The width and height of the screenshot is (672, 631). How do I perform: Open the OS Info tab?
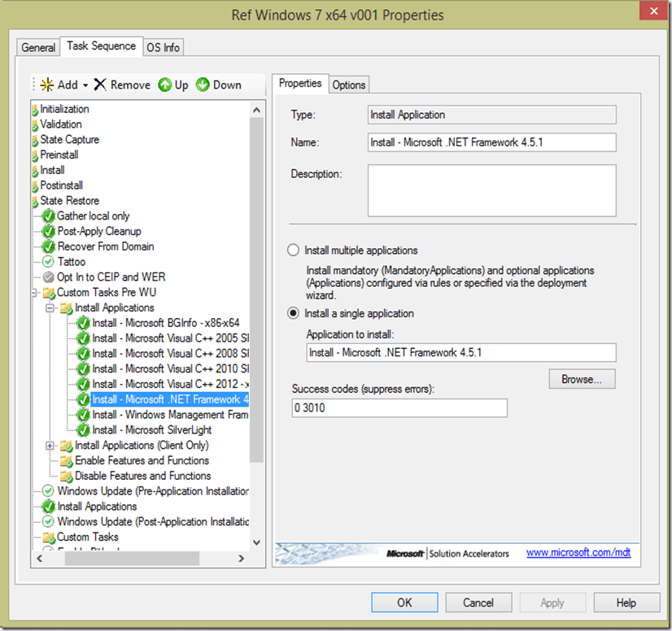163,47
